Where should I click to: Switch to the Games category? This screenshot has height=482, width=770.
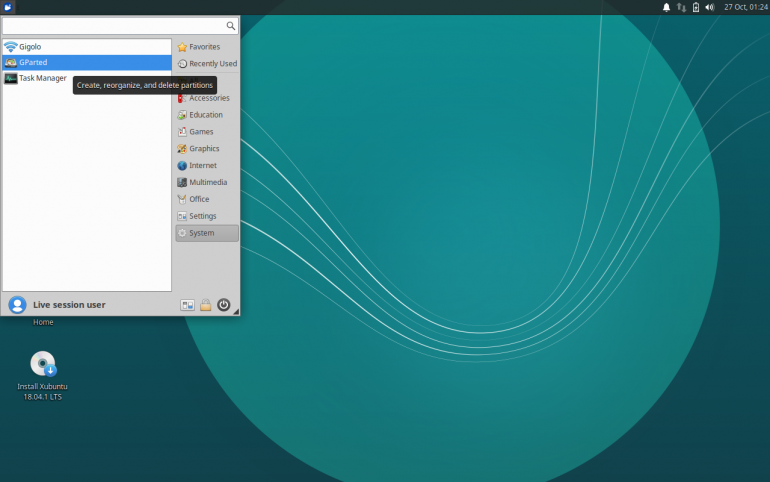point(201,132)
